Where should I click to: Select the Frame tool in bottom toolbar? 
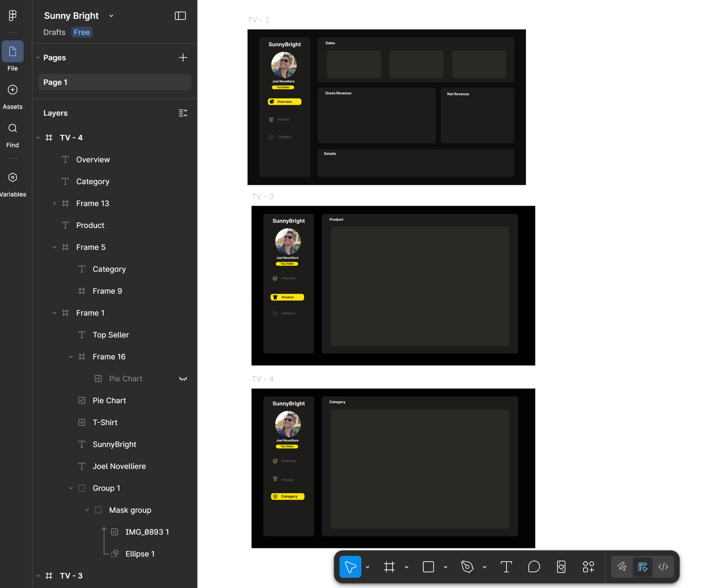pos(389,567)
